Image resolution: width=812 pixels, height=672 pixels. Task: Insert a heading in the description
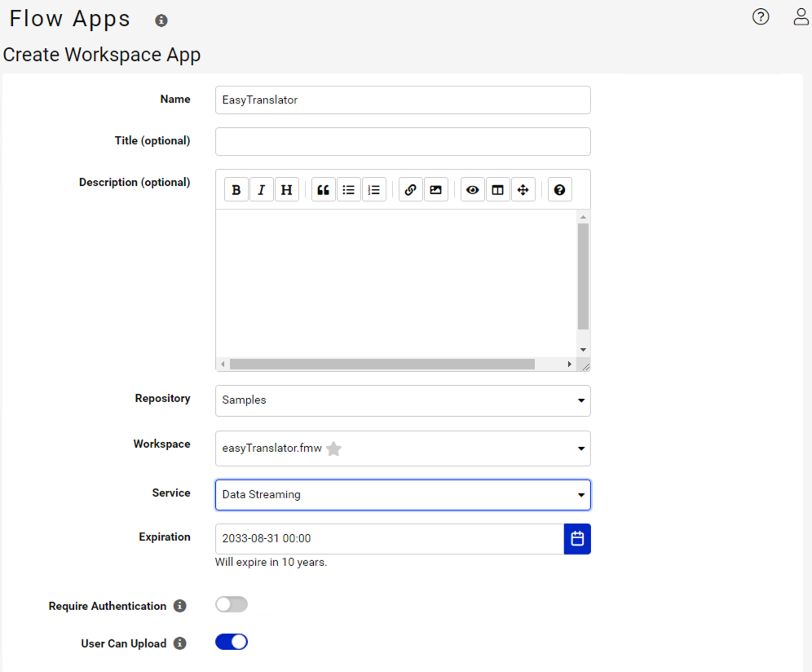tap(287, 189)
